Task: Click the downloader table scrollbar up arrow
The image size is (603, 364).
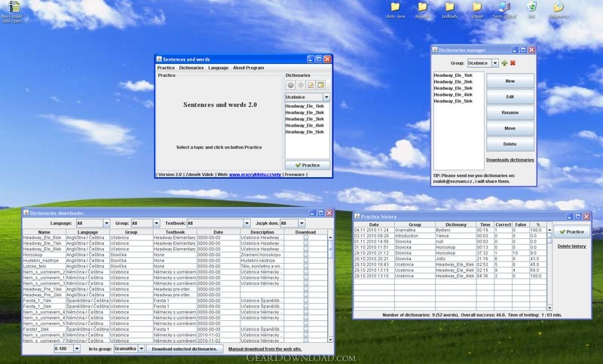Action: (x=330, y=237)
